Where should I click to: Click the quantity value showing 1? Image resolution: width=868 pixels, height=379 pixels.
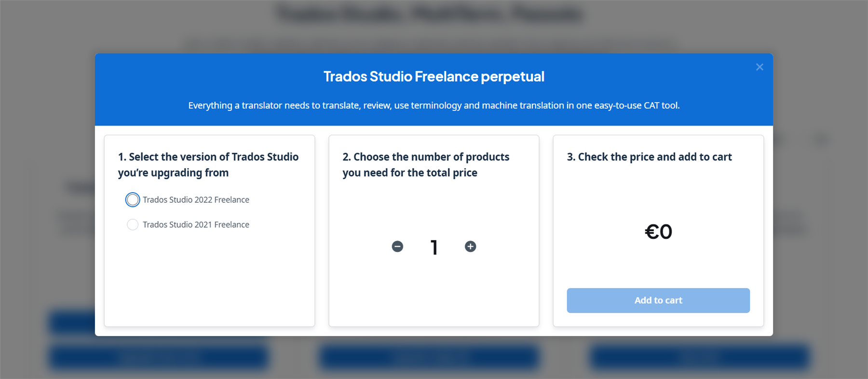click(434, 247)
